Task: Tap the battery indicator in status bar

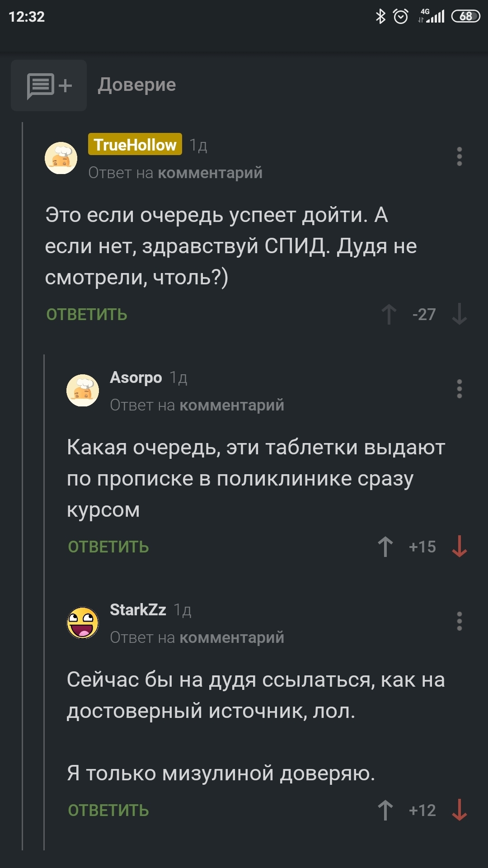Action: [465, 17]
